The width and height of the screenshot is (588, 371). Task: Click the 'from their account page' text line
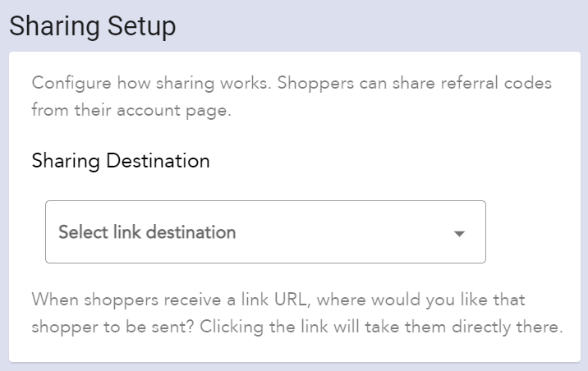tap(131, 110)
